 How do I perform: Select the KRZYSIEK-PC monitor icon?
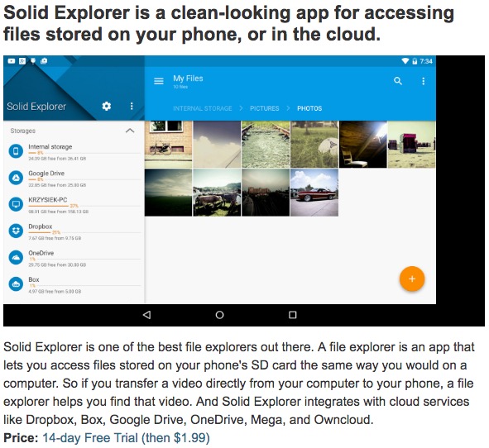pyautogui.click(x=16, y=204)
